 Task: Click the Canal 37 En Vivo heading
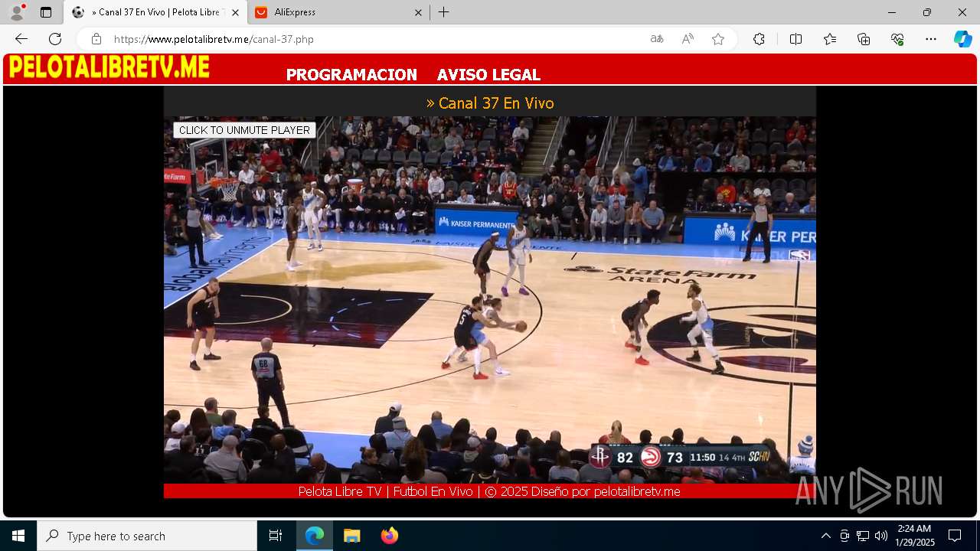[x=490, y=103]
